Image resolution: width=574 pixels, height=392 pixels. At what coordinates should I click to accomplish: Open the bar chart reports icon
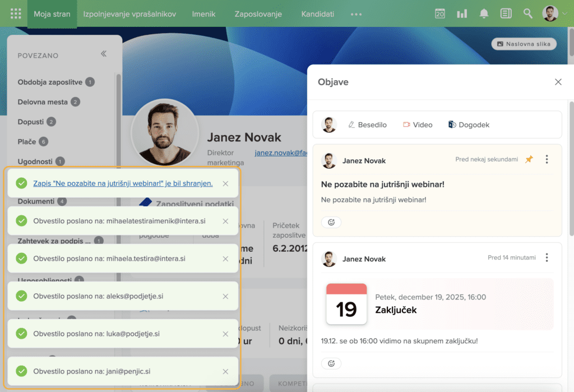click(x=462, y=13)
